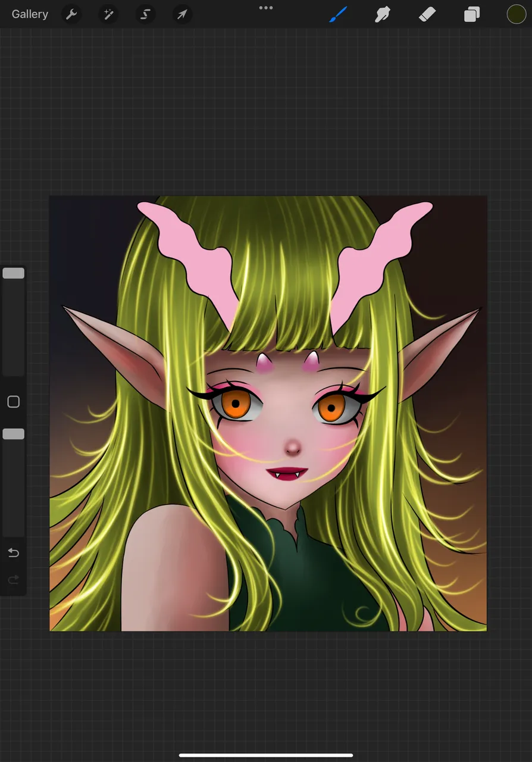Activate the Selection tool
Viewport: 532px width, 762px height.
(145, 14)
